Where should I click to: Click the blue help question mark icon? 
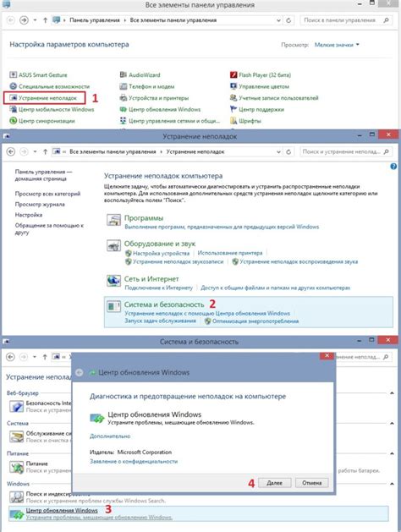pyautogui.click(x=393, y=167)
